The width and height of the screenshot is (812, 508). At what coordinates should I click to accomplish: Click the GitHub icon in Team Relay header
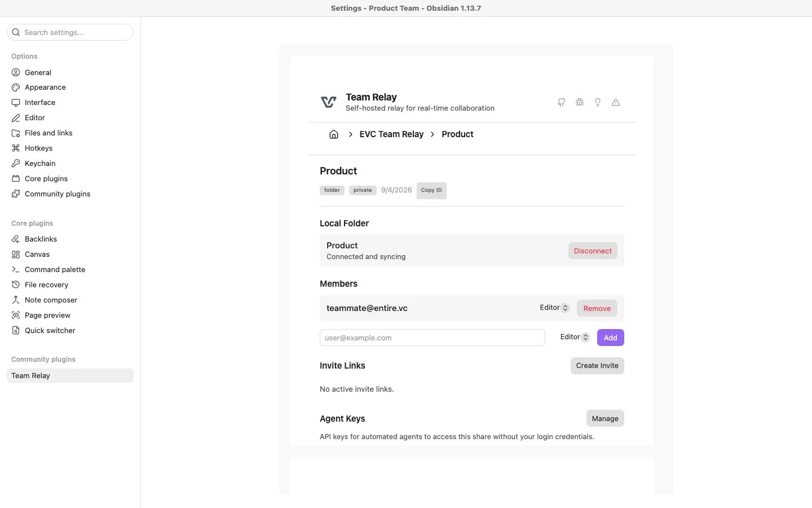[562, 102]
